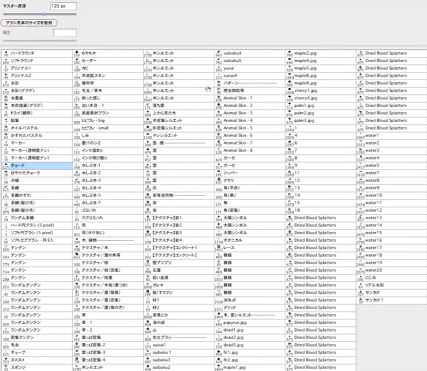This screenshot has height=371, width=427.
Task: Click the brush thumbnail beside 幾何学
Action: pyautogui.click(x=76, y=83)
